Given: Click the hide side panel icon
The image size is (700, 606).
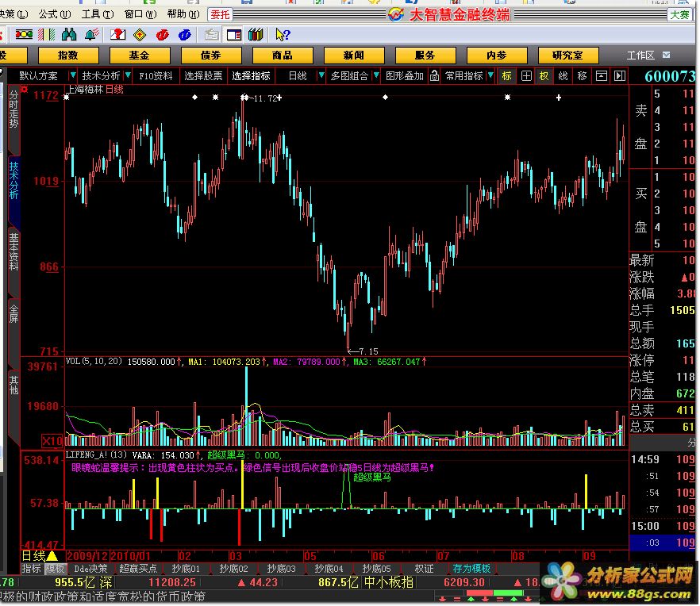Looking at the screenshot, I should point(620,76).
